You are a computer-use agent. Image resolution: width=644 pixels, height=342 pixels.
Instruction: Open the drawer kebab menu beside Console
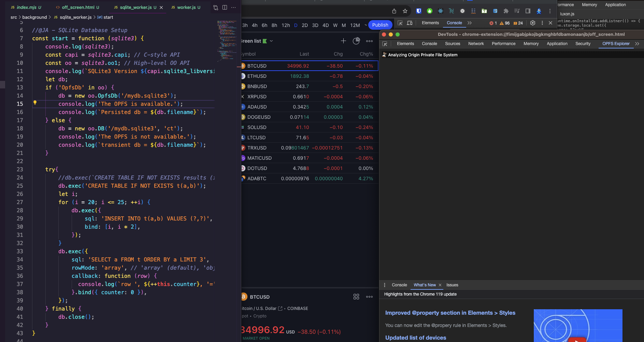[385, 285]
